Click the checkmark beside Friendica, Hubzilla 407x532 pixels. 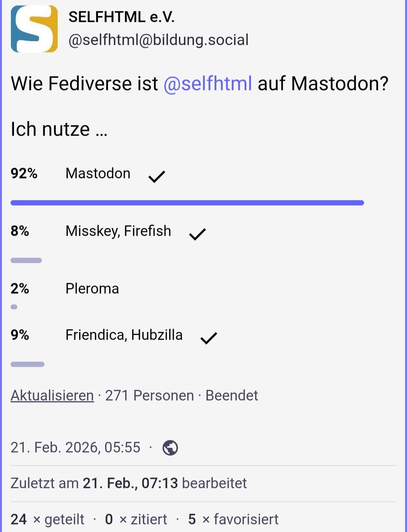click(208, 338)
